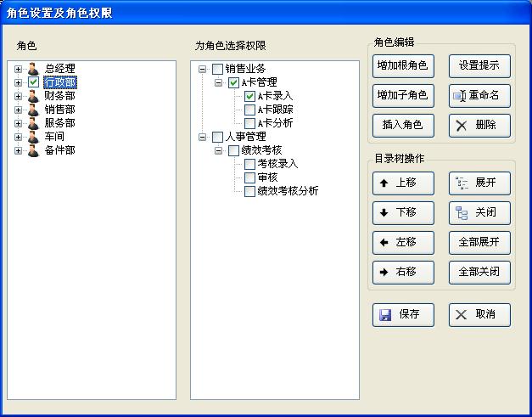
Task: Select the A卡跟踪 permission label
Action: coord(275,110)
